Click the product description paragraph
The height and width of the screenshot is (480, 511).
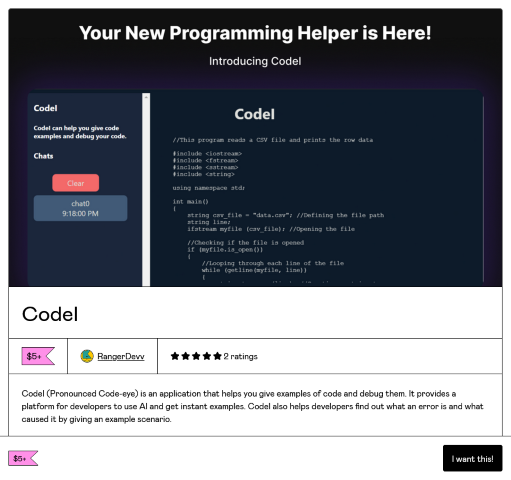click(x=252, y=406)
